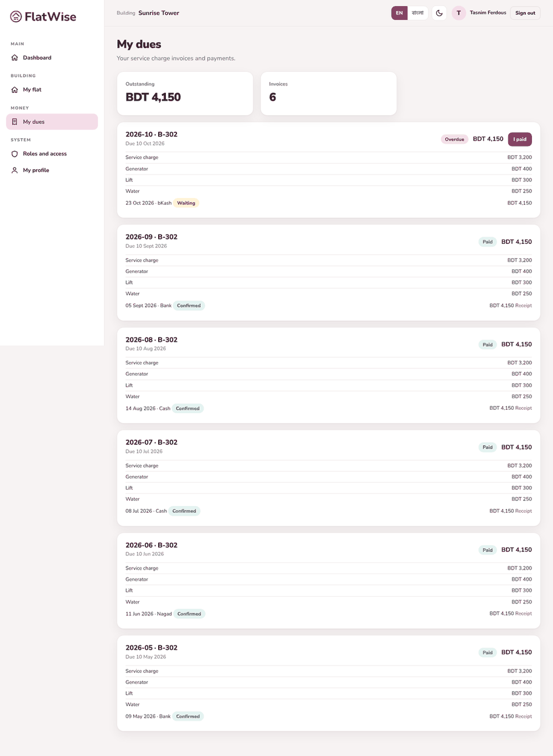Click invoice title 2026-05 · B-302
Screen dimensions: 553x756
pos(152,648)
